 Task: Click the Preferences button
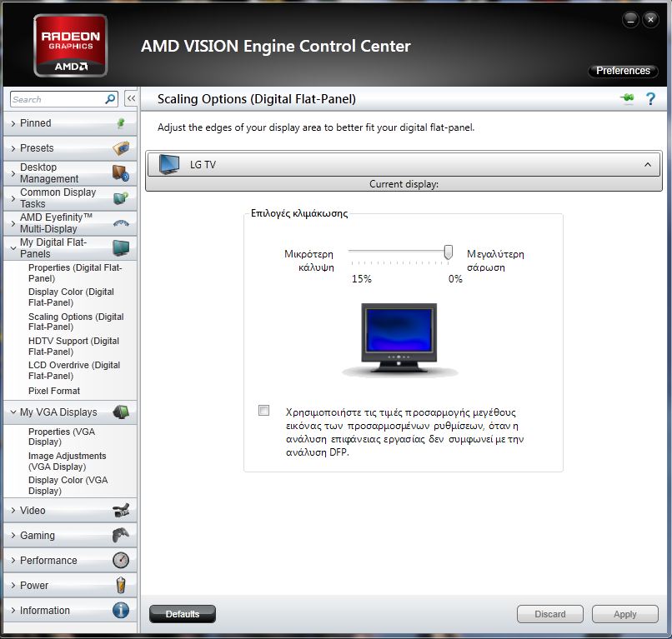click(x=623, y=71)
